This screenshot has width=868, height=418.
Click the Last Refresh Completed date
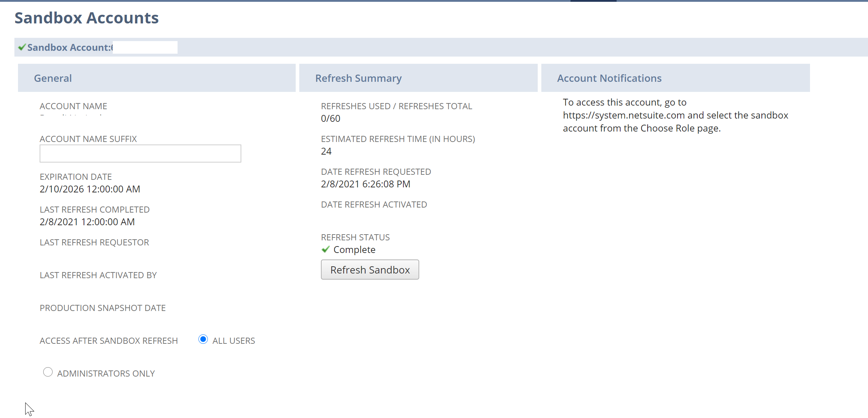tap(87, 222)
